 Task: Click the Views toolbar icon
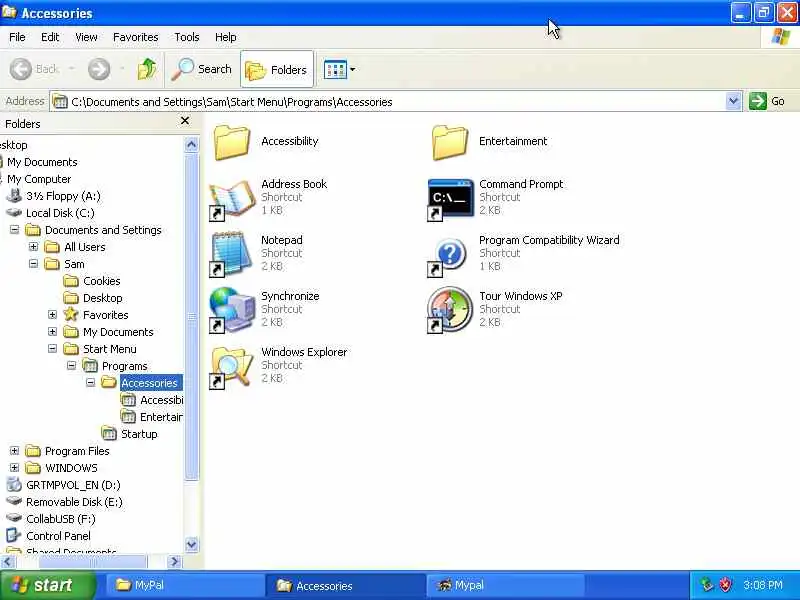[335, 69]
